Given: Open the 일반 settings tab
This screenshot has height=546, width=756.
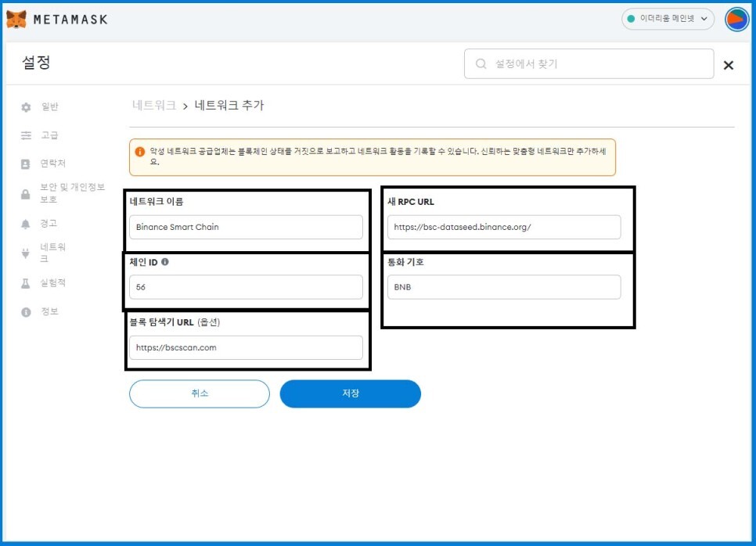Looking at the screenshot, I should pyautogui.click(x=49, y=106).
